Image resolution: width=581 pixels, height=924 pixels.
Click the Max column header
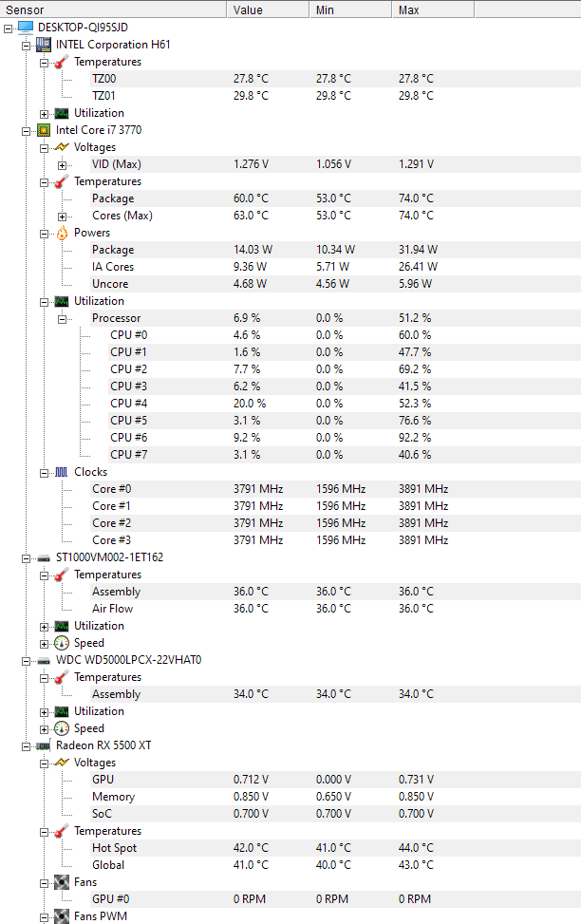click(433, 9)
